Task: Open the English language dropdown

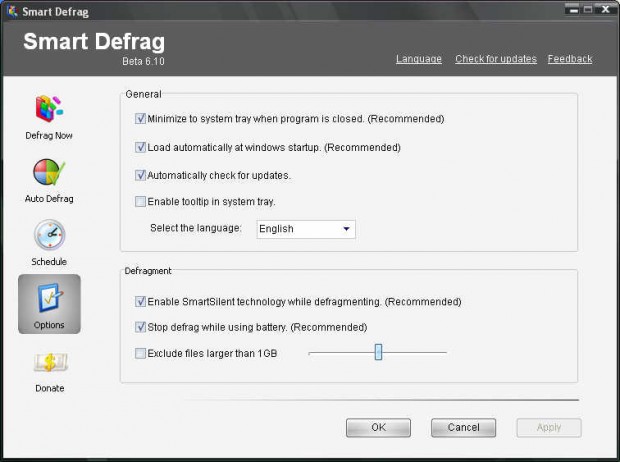Action: click(x=306, y=229)
